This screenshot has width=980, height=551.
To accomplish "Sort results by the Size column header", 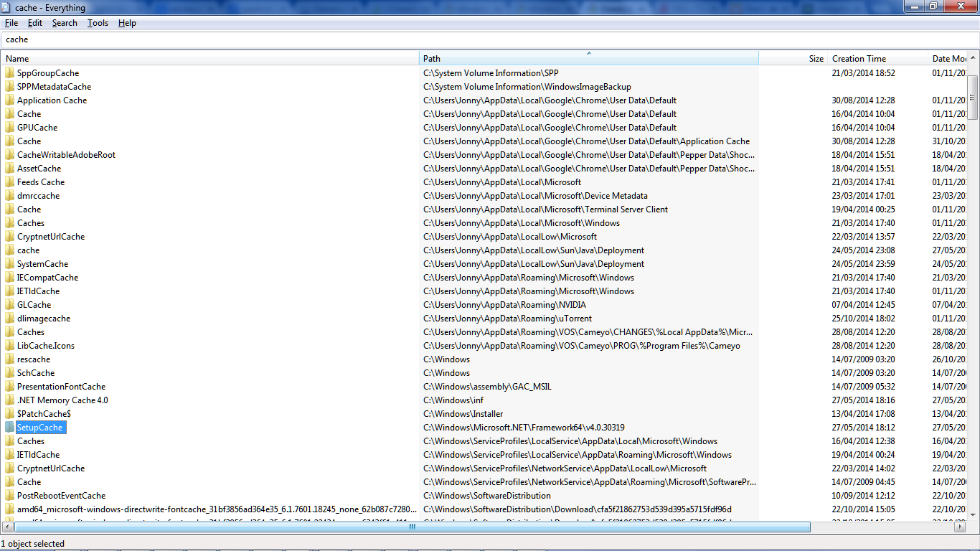I will pos(793,59).
